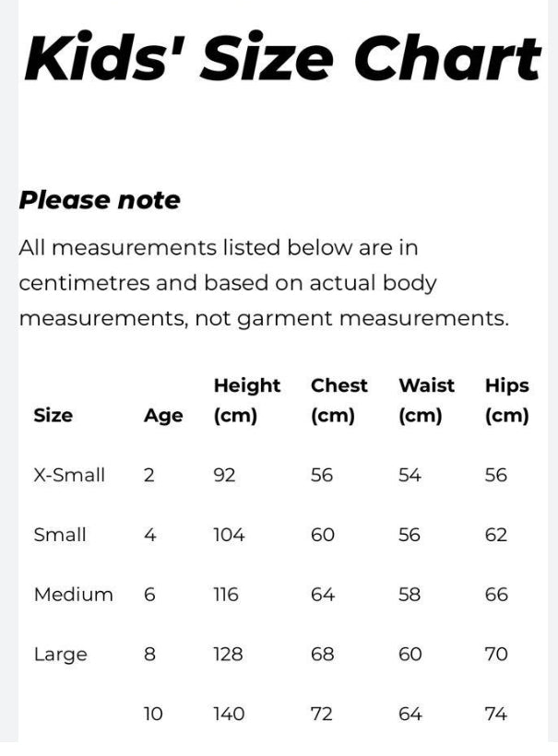Click age 10 in the last row
The width and height of the screenshot is (558, 756).
[x=153, y=714]
